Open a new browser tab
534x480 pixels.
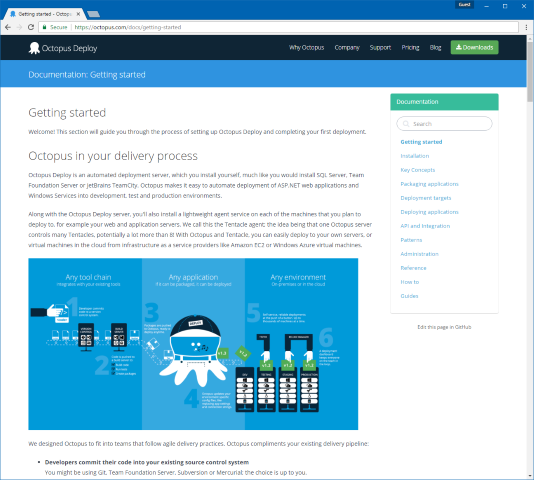93,14
